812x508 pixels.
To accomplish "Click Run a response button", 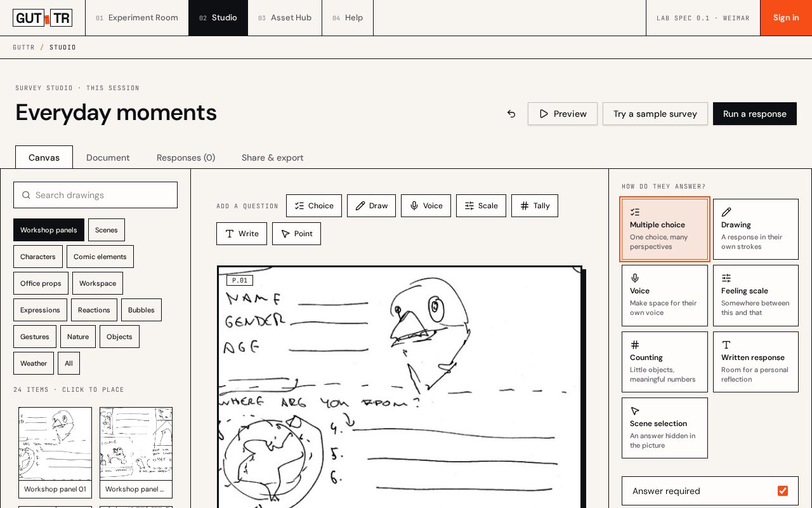I will (755, 114).
